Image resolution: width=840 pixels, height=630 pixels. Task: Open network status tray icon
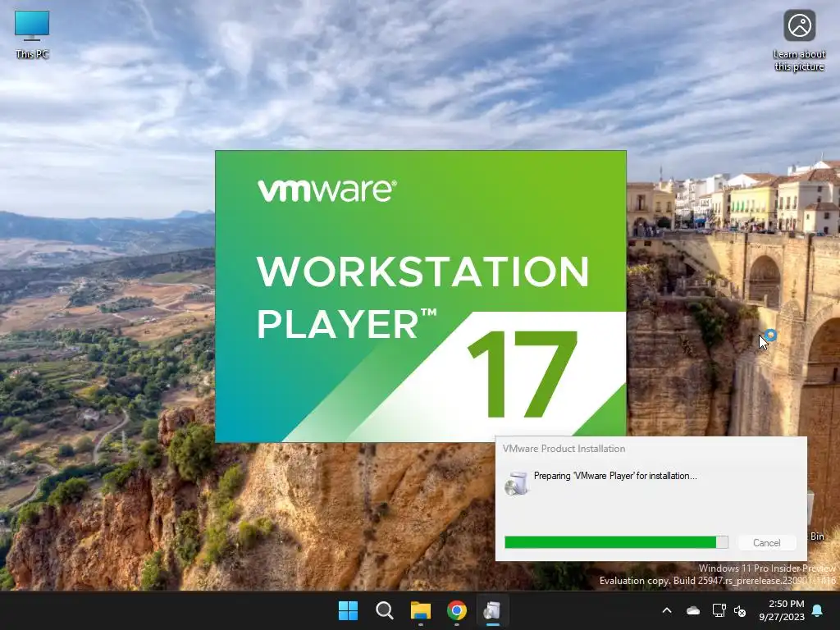point(719,610)
